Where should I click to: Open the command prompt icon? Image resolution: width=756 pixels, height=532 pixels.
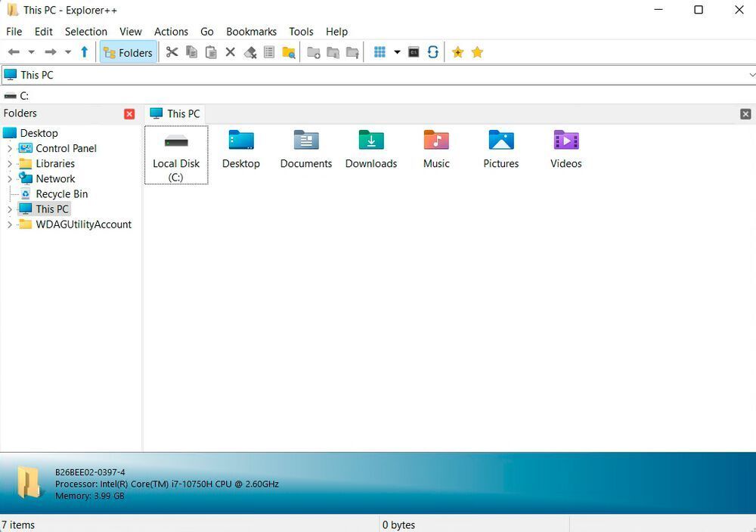pos(414,52)
